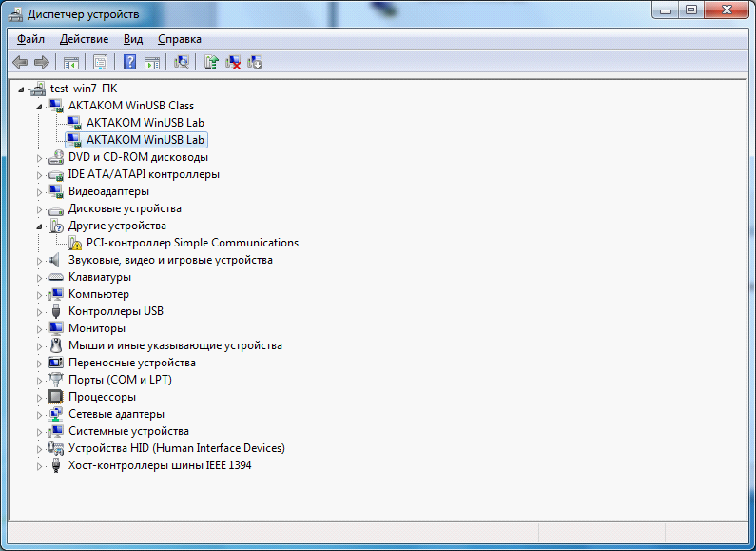Expand the Мониторы node

tap(40, 329)
